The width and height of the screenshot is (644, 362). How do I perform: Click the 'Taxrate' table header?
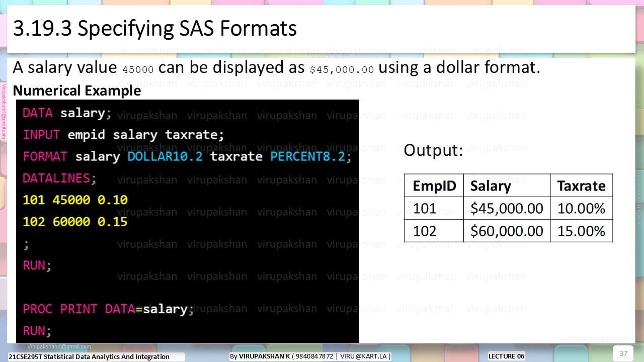581,186
